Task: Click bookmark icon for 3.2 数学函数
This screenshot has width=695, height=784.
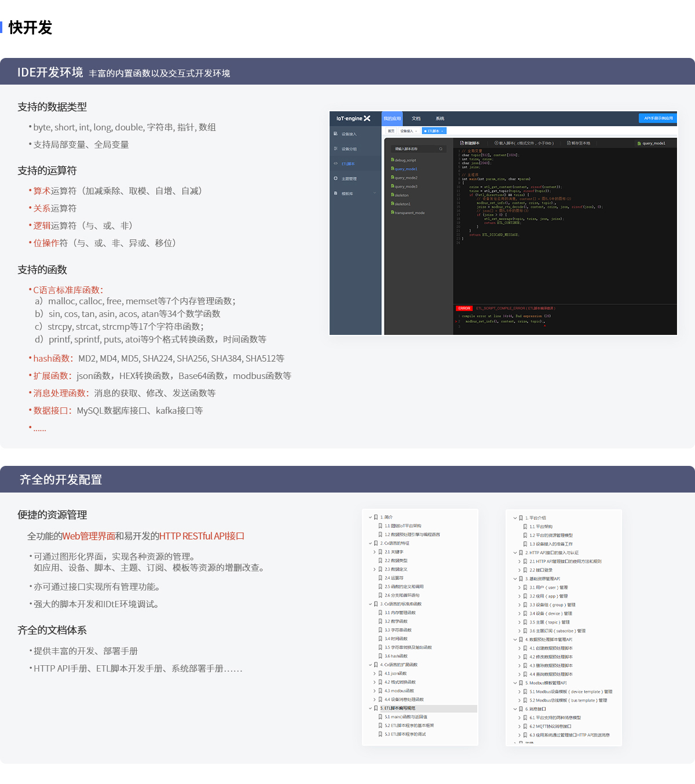Action: [381, 621]
